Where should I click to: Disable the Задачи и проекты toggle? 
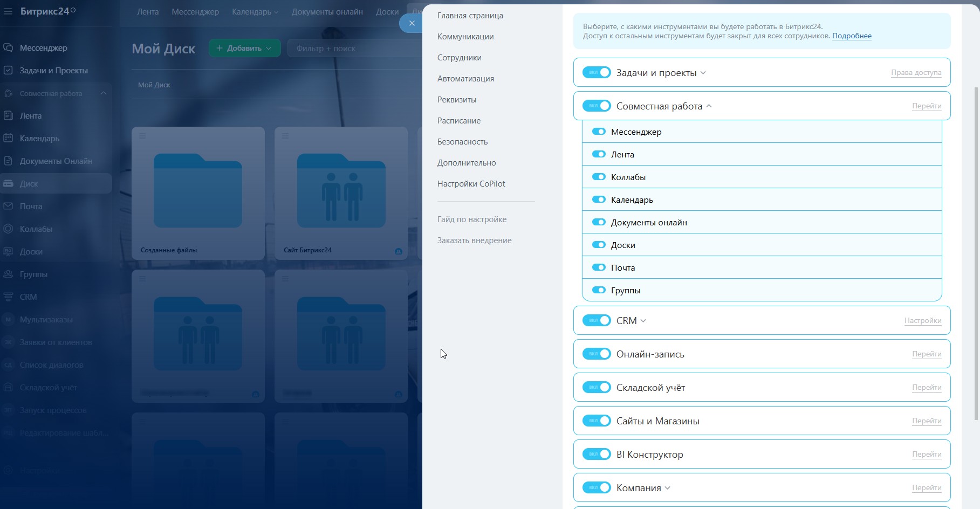[597, 72]
